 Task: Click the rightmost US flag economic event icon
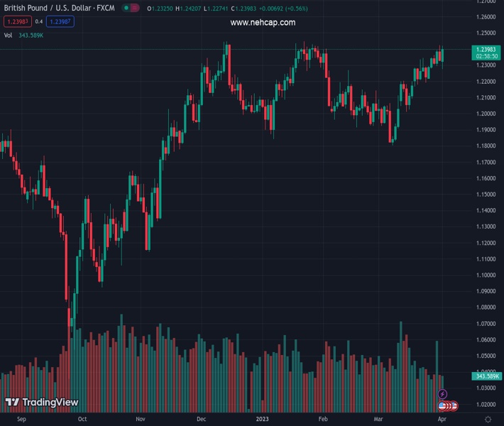tap(454, 406)
